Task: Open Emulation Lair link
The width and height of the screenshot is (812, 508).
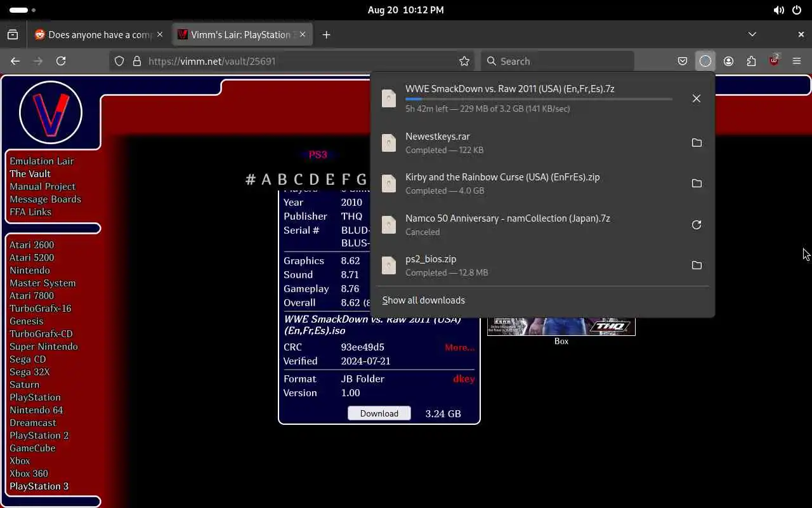Action: click(41, 161)
